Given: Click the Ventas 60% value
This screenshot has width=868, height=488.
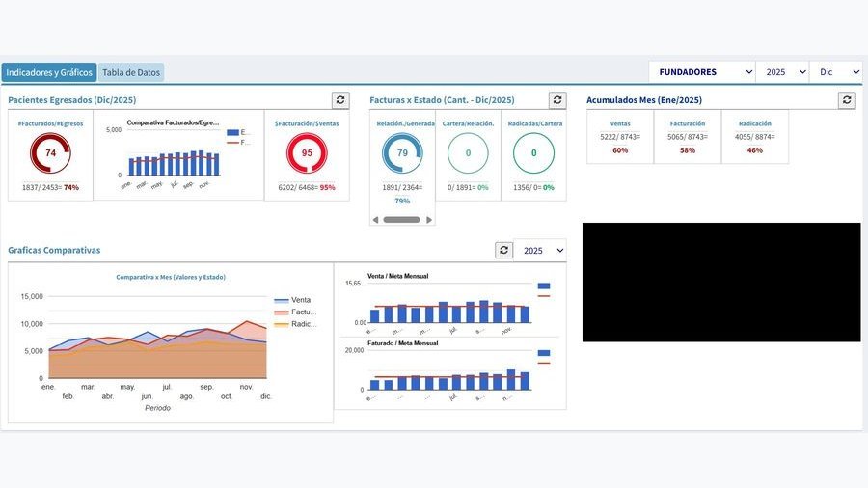Looking at the screenshot, I should pyautogui.click(x=620, y=150).
